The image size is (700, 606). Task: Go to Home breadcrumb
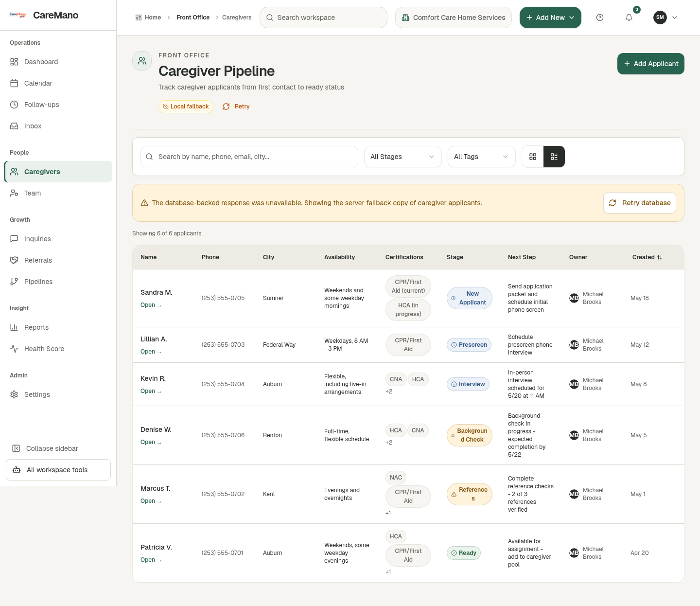click(148, 18)
